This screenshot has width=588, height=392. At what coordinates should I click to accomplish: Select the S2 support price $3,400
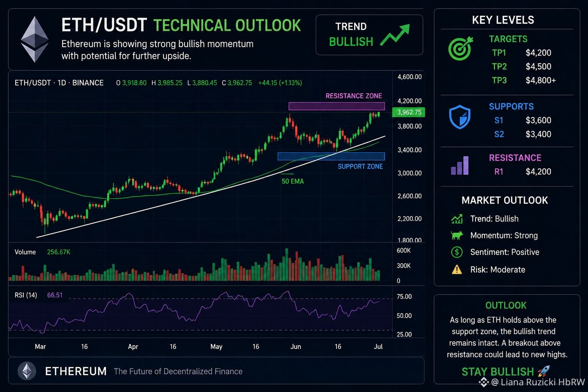pyautogui.click(x=539, y=134)
